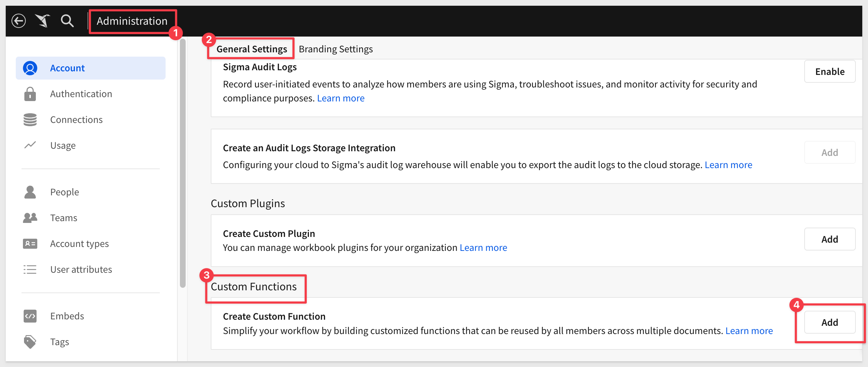868x367 pixels.
Task: Click the back arrow icon
Action: (x=19, y=21)
